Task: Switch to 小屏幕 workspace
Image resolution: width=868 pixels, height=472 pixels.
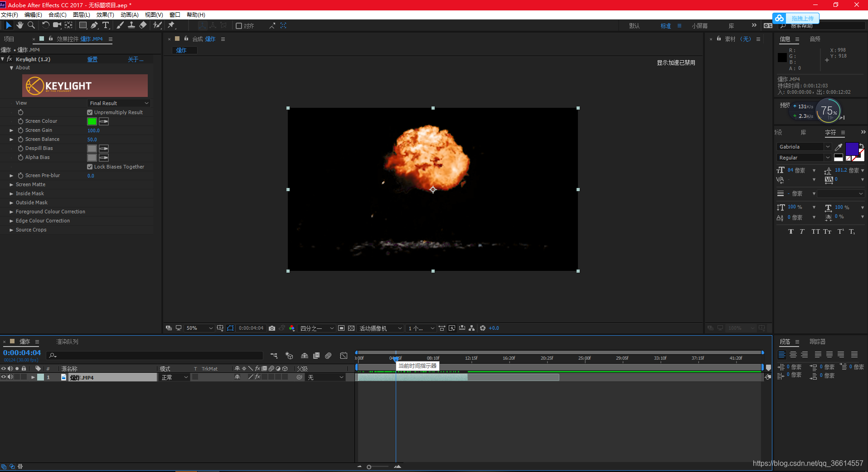Action: coord(699,26)
